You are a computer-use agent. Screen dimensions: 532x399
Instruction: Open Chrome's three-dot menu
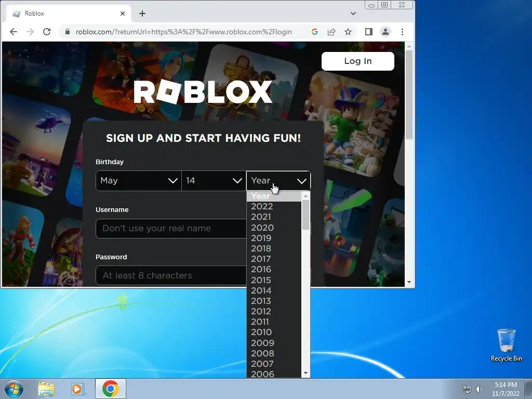(x=403, y=32)
